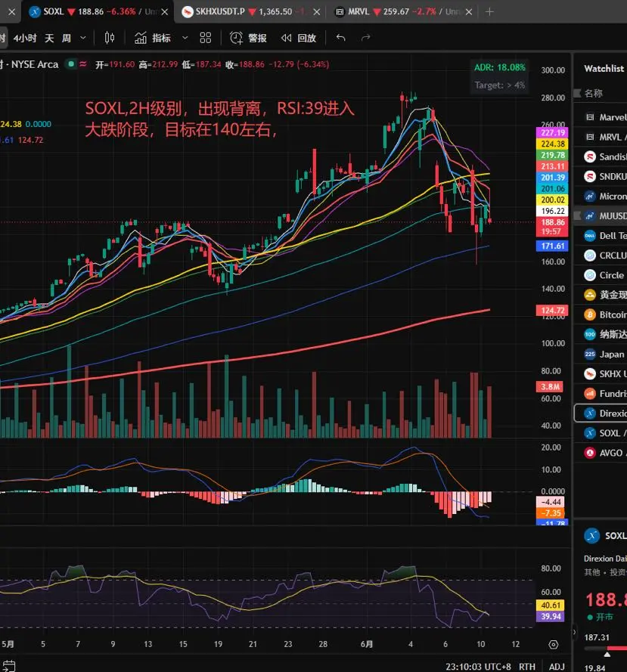The height and width of the screenshot is (672, 627).
Task: Click the 171.61 blue moving average price label
Action: 552,246
